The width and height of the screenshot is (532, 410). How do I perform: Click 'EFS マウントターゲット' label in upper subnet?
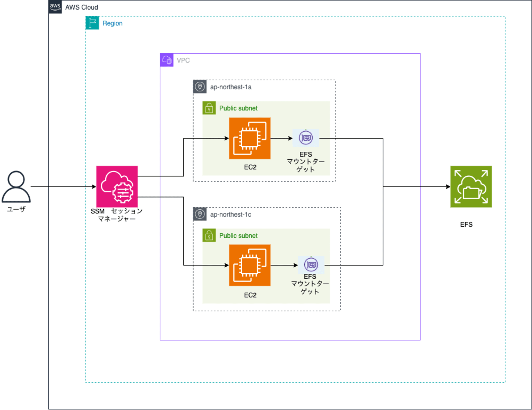click(306, 162)
